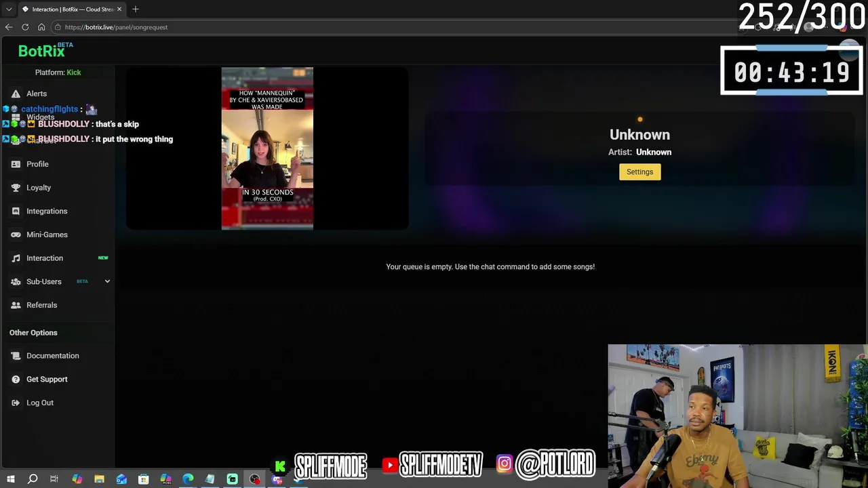This screenshot has width=868, height=488.
Task: Click the Mini-Games gamepad icon
Action: click(x=16, y=235)
